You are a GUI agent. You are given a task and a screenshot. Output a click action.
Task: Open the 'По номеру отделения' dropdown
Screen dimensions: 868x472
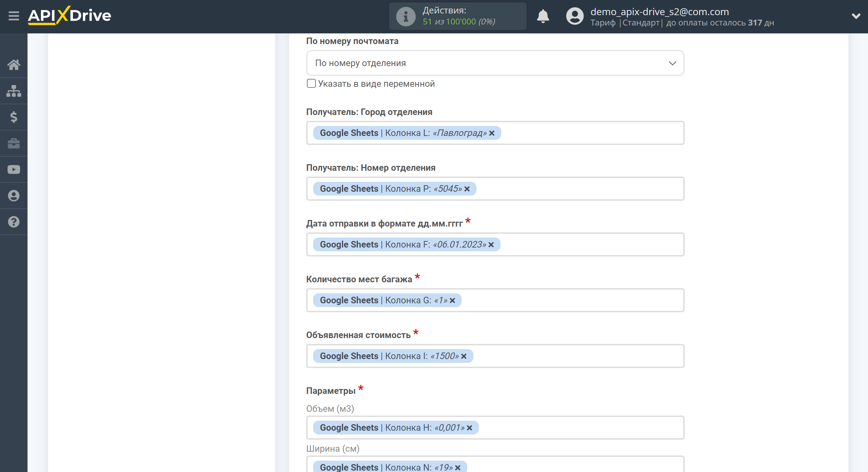coord(495,63)
